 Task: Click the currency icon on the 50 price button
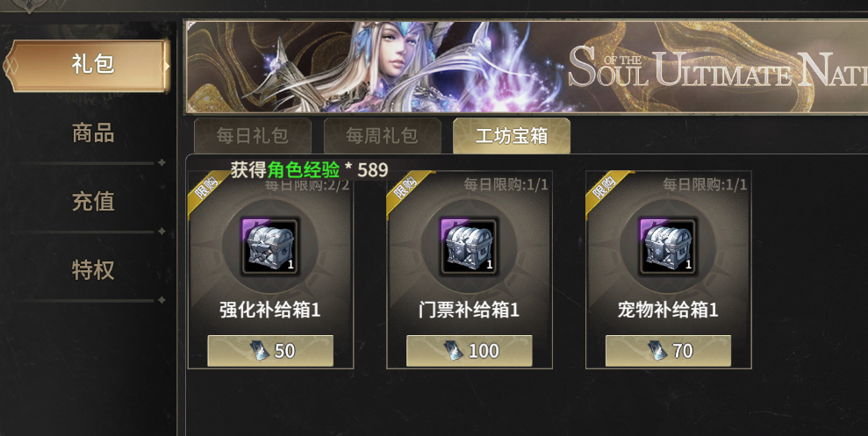click(x=260, y=351)
